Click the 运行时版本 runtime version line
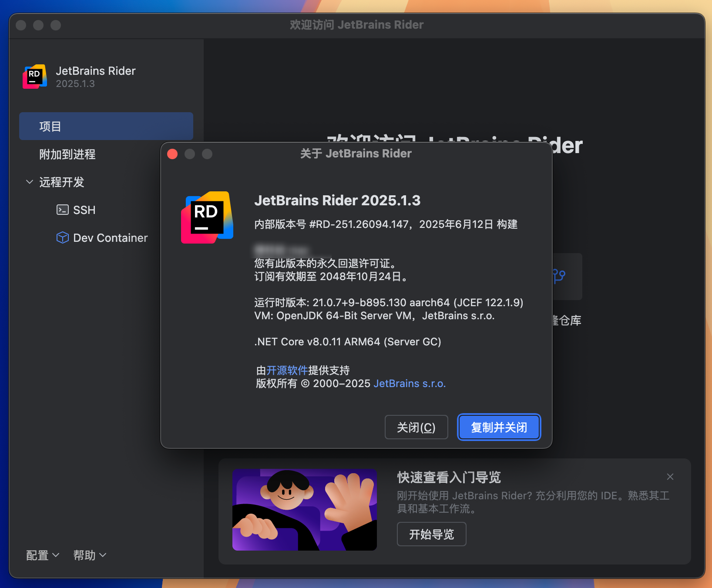The height and width of the screenshot is (588, 712). (x=389, y=303)
